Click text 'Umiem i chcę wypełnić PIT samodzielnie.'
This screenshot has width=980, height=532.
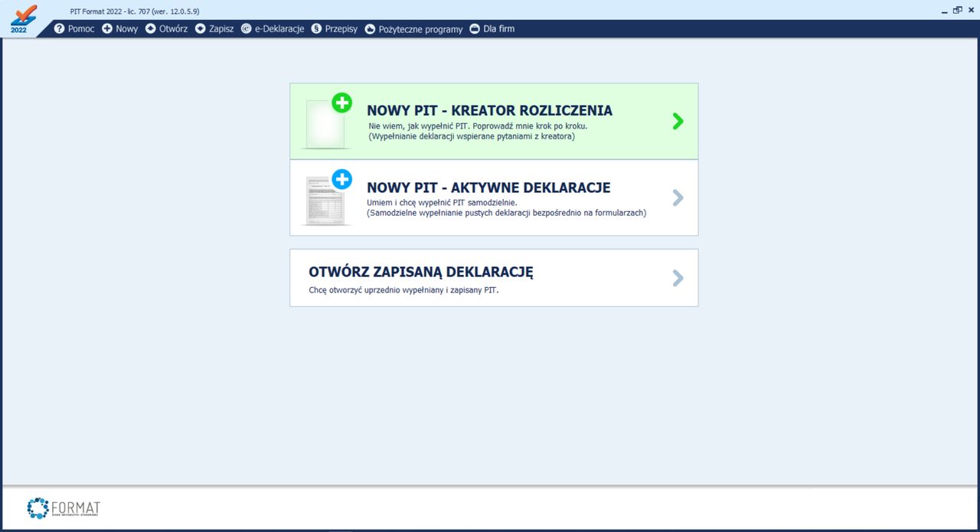click(x=443, y=202)
